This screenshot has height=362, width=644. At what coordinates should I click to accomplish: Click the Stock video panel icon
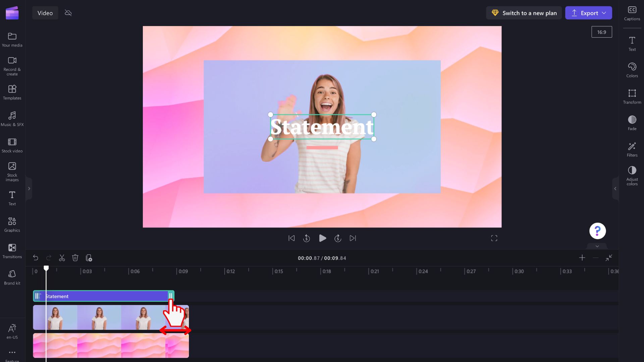(12, 145)
